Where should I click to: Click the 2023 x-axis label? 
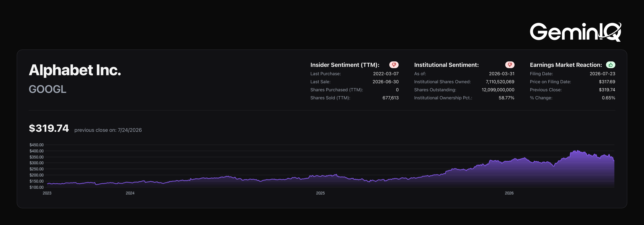47,193
